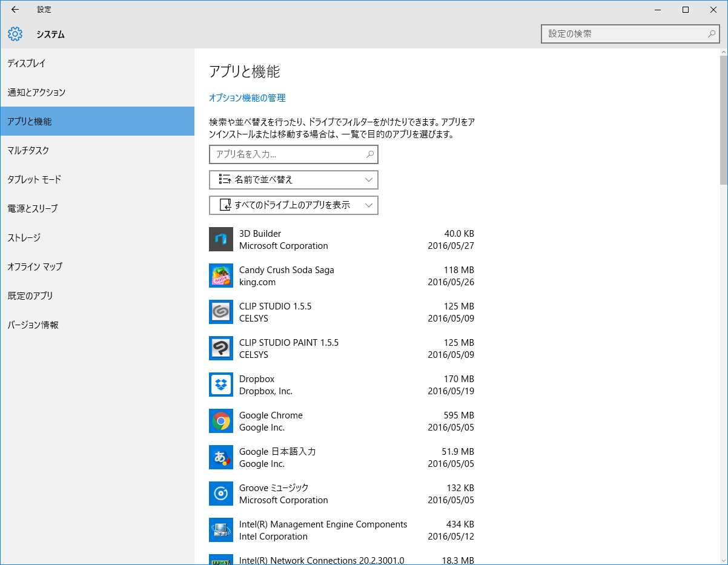Select the Google Chrome icon
The width and height of the screenshot is (728, 565).
[x=221, y=421]
